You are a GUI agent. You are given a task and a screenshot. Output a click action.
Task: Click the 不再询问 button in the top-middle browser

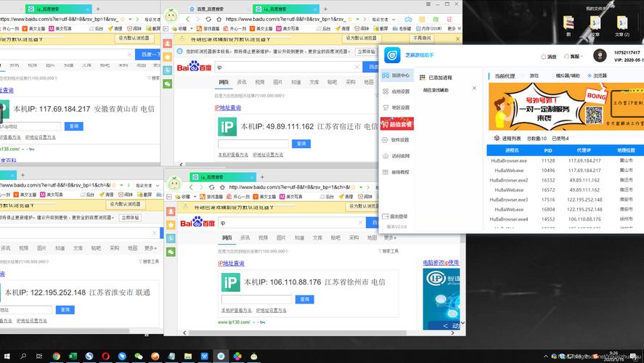pyautogui.click(x=422, y=38)
